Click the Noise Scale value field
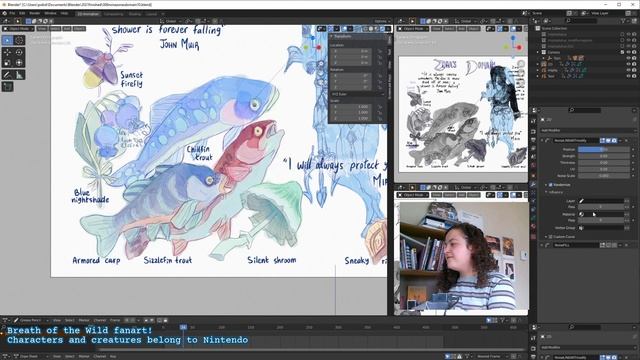Screen dimensions: 640x360 603,176
